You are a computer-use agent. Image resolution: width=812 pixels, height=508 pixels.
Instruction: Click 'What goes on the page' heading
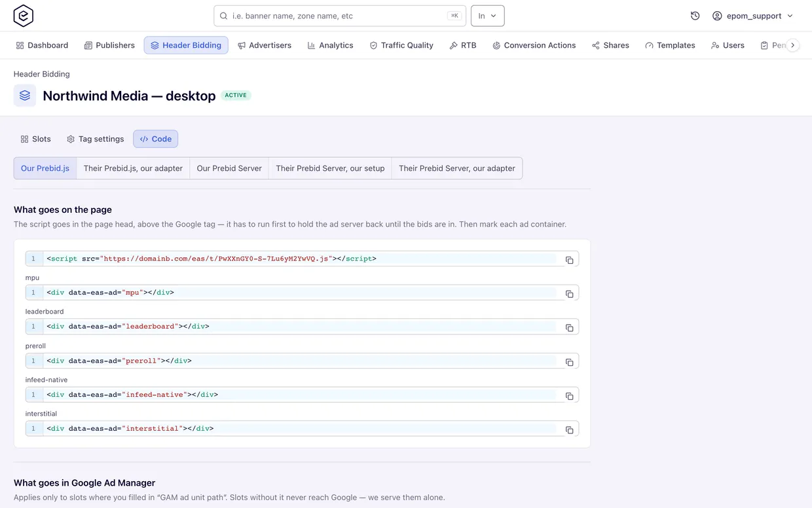pos(63,209)
